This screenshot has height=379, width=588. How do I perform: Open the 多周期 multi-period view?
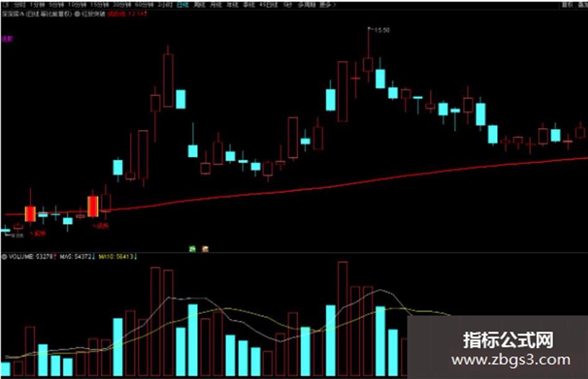click(x=307, y=5)
